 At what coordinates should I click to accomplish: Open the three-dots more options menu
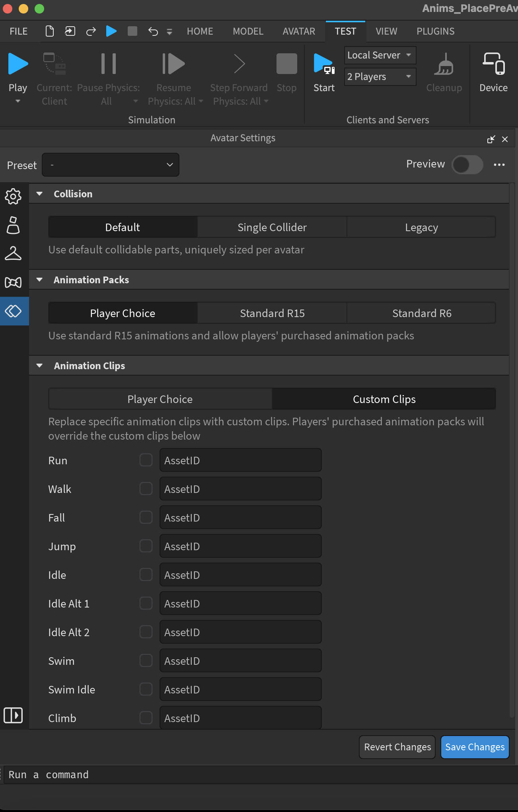[x=499, y=164]
